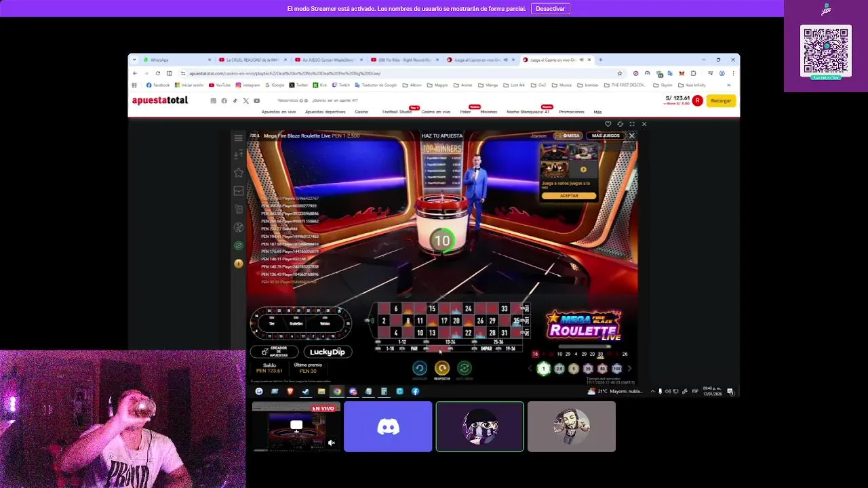Bet on the 13-24 dozen

pos(450,342)
